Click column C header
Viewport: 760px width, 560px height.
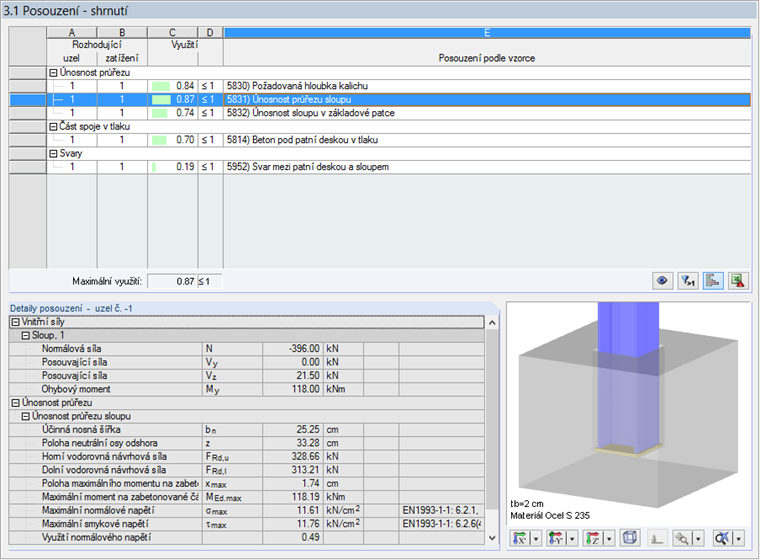pos(173,32)
